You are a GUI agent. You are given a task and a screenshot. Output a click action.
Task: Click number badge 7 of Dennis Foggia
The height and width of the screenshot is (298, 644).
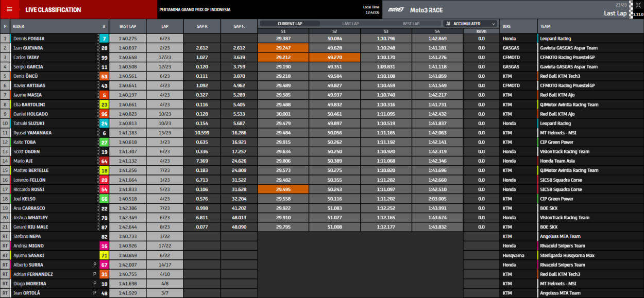tap(104, 39)
